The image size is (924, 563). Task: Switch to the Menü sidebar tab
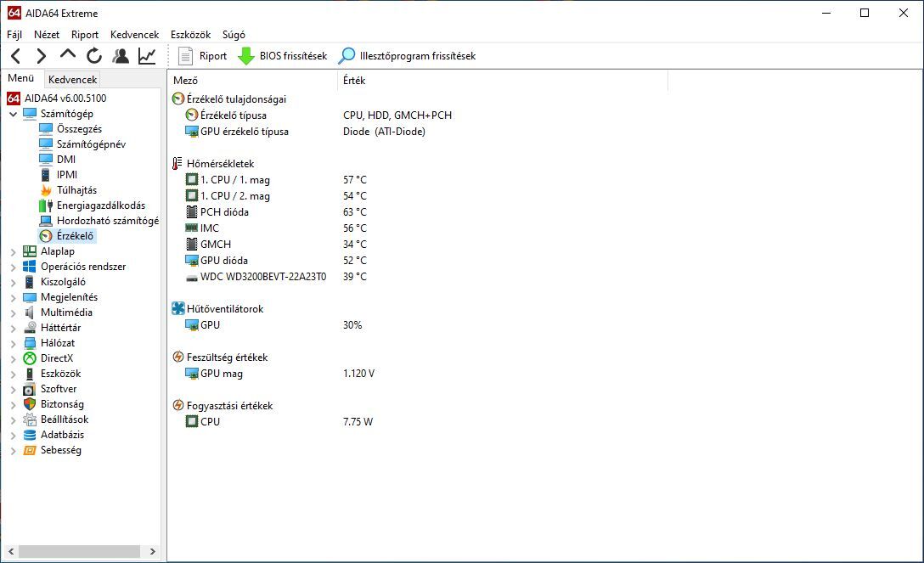(x=20, y=78)
